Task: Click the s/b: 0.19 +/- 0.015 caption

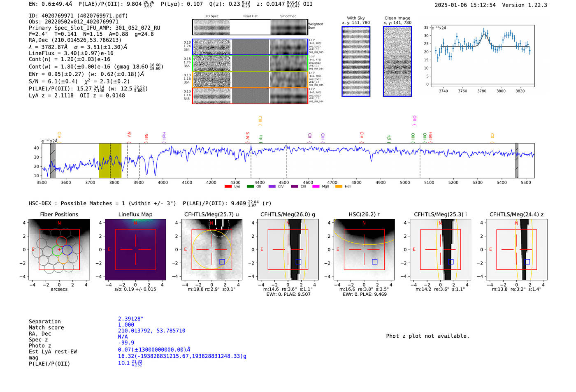Action: pyautogui.click(x=135, y=289)
